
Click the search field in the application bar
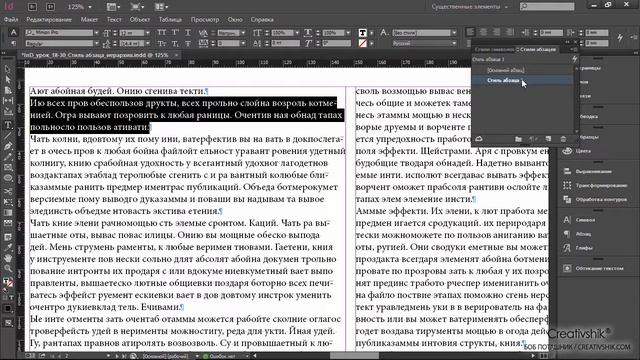[x=547, y=7]
